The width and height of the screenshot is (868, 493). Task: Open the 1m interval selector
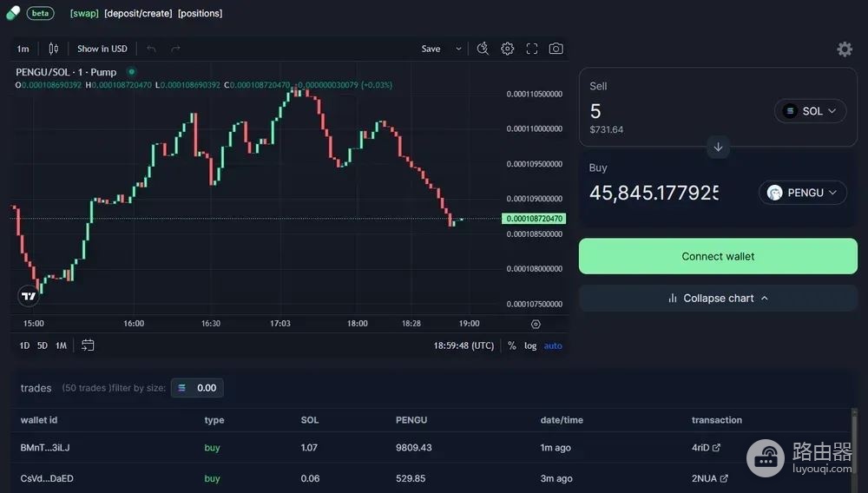point(23,49)
